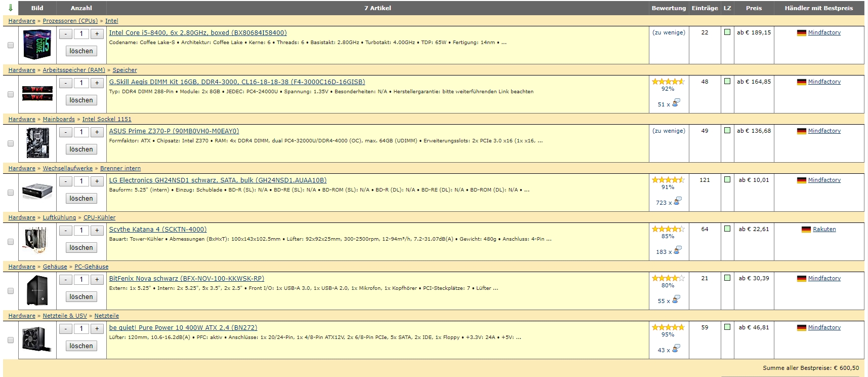The width and height of the screenshot is (868, 377).
Task: Toggle LZ checkbox for Intel Core i5-8400
Action: pyautogui.click(x=727, y=32)
